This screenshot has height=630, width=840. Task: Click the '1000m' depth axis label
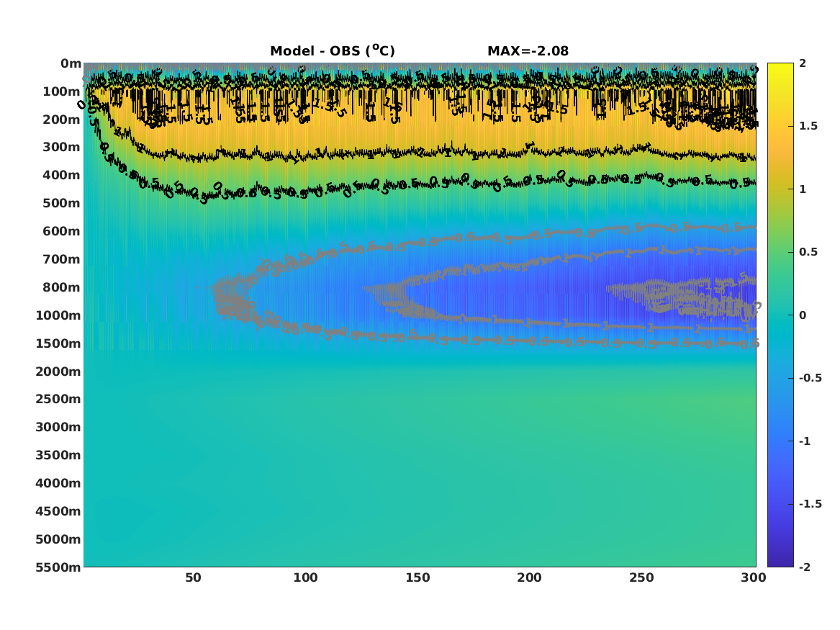pos(58,315)
